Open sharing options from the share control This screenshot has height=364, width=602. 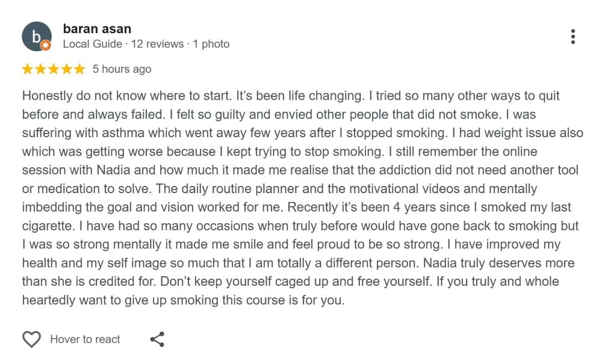coord(158,339)
